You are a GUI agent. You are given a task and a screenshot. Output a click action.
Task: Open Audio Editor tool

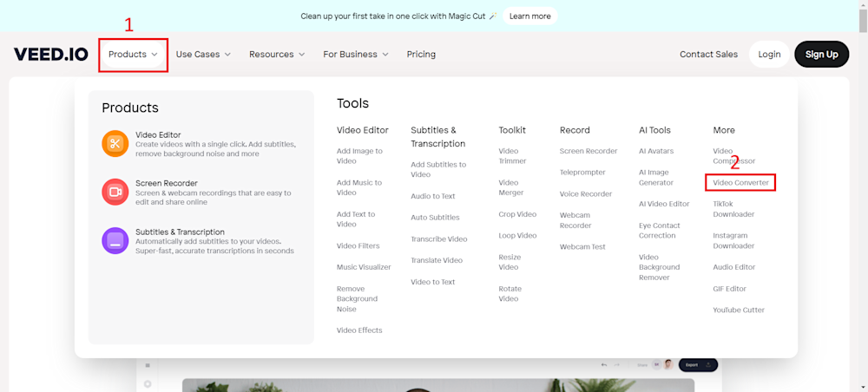coord(734,267)
